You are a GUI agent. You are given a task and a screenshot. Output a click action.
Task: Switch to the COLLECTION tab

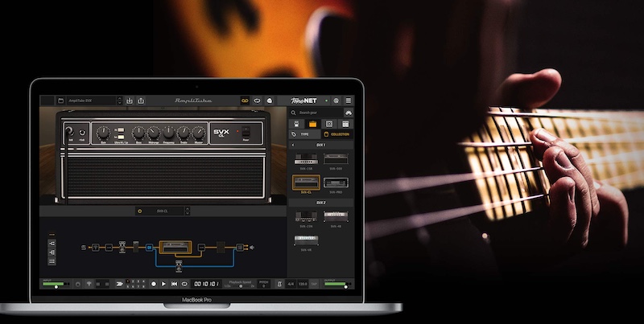click(336, 134)
